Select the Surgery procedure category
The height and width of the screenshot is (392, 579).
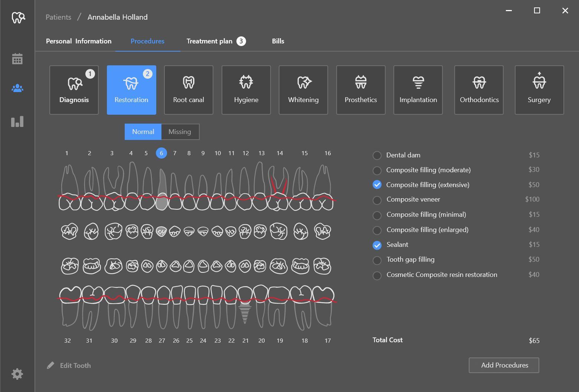[x=539, y=90]
